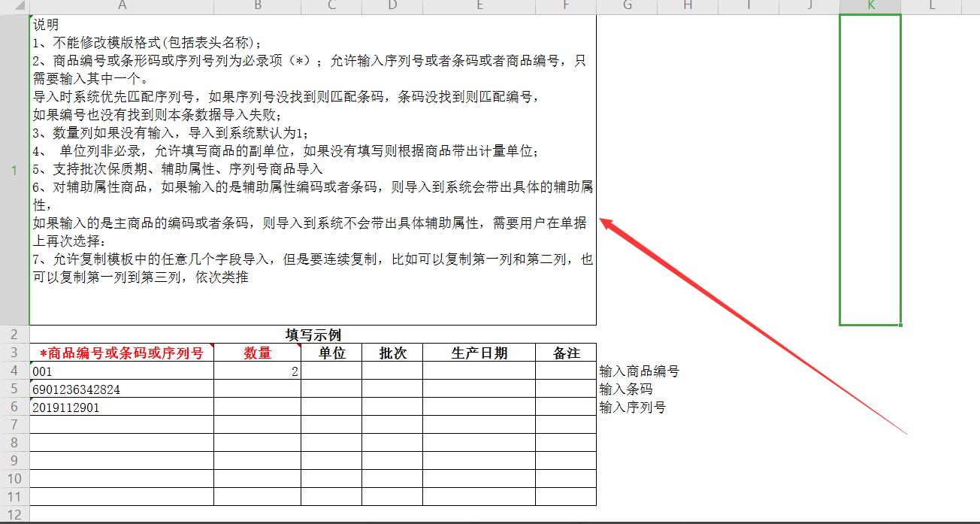The width and height of the screenshot is (980, 524).
Task: Select row 3 header
Action: (14, 353)
